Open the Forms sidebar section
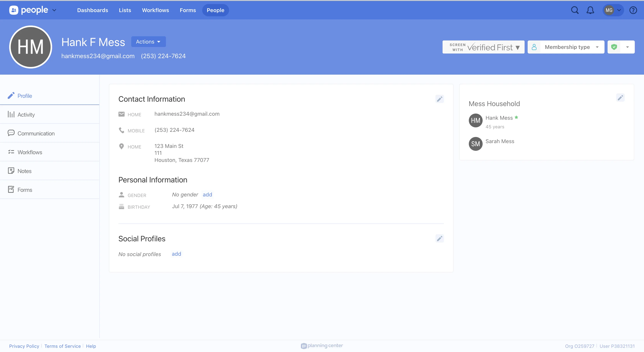644x352 pixels. [x=25, y=189]
